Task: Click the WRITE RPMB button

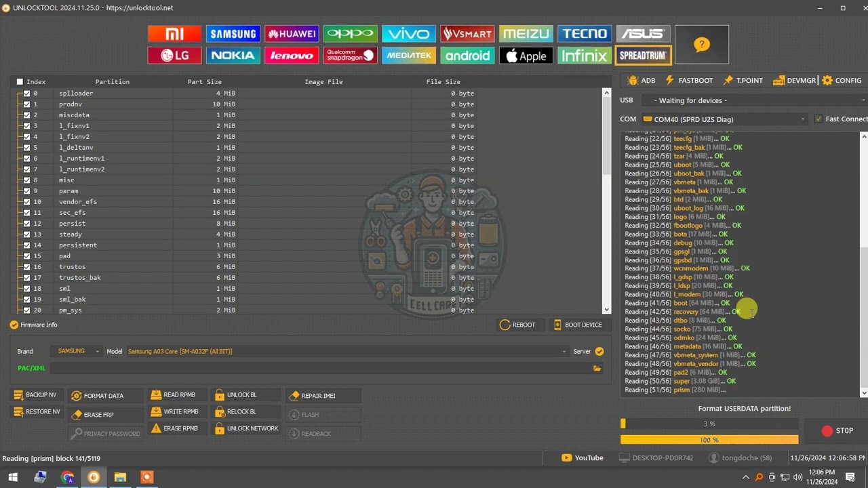Action: [175, 412]
